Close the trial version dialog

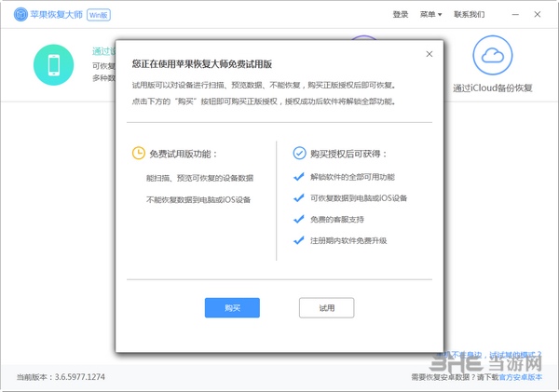(429, 54)
